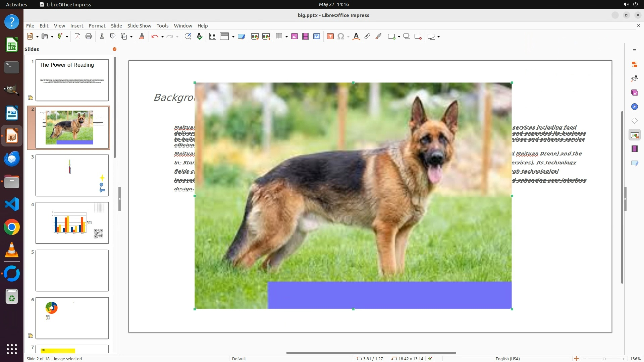Click Clone Formatting paintbrush icon
This screenshot has height=362, width=644.
pyautogui.click(x=142, y=37)
